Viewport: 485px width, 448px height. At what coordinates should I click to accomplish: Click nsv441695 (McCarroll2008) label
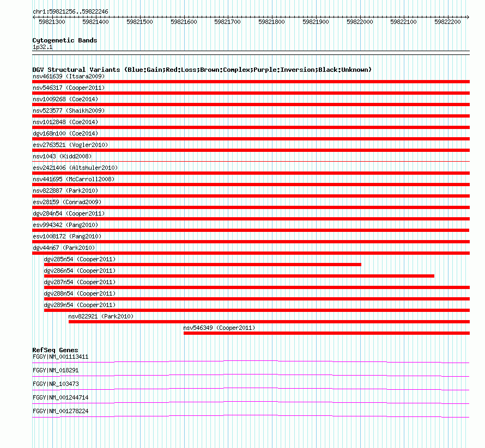point(74,179)
